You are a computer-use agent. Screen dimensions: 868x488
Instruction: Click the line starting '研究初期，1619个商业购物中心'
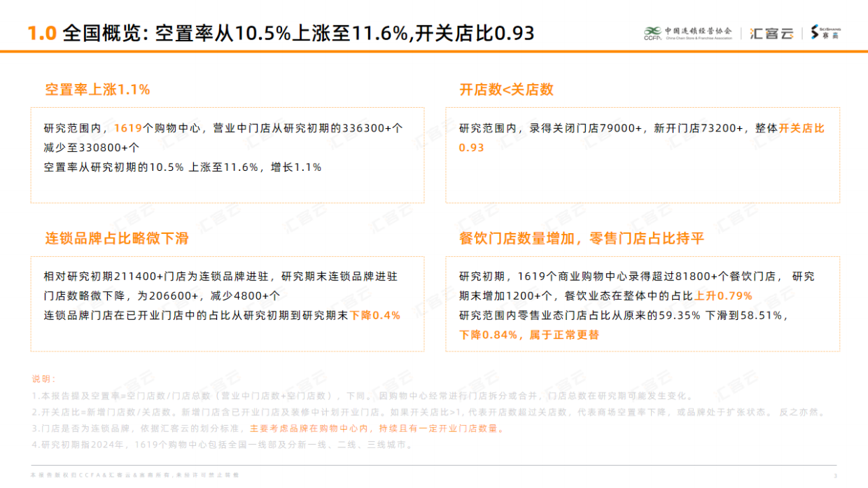click(637, 277)
